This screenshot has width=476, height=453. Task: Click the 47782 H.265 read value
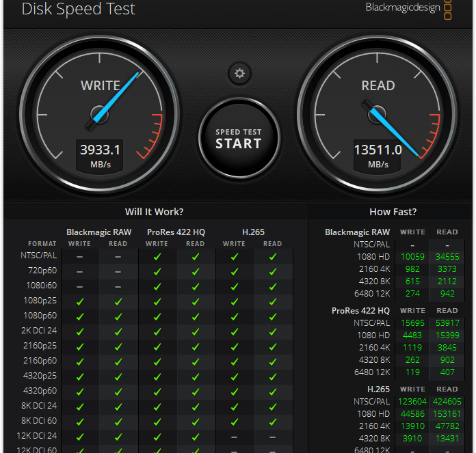coord(447,426)
